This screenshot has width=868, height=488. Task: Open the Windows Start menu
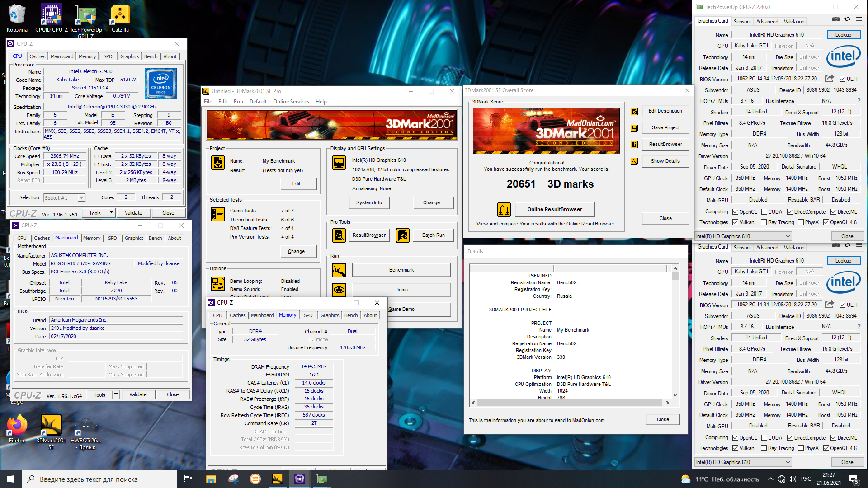click(x=11, y=479)
